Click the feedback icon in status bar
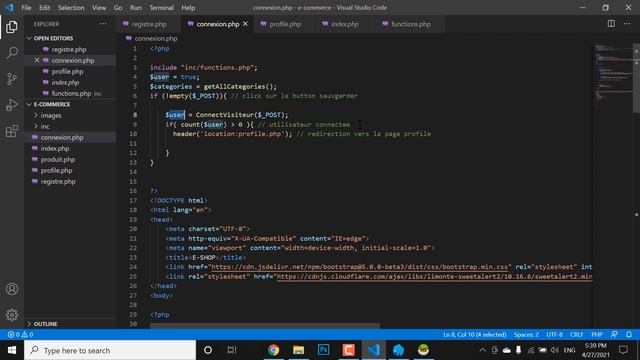The width and height of the screenshot is (640, 360). [614, 334]
